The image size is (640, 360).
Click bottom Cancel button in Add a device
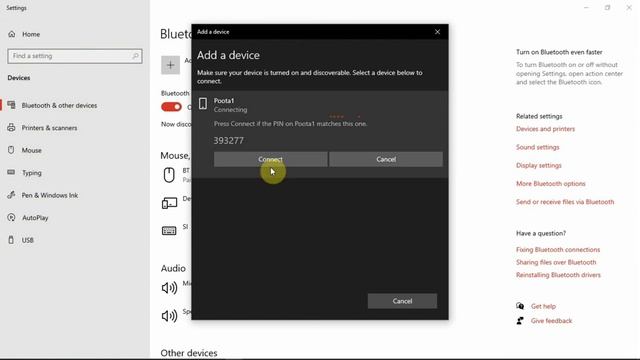402,301
